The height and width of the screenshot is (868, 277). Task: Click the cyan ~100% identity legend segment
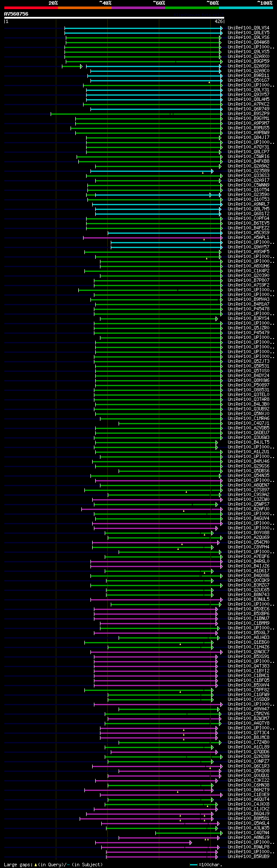click(x=246, y=8)
